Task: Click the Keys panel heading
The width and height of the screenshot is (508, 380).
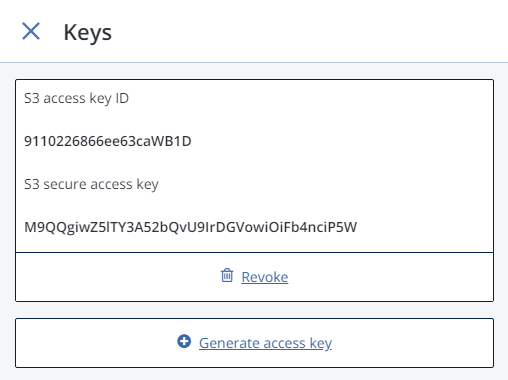Action: pyautogui.click(x=88, y=33)
